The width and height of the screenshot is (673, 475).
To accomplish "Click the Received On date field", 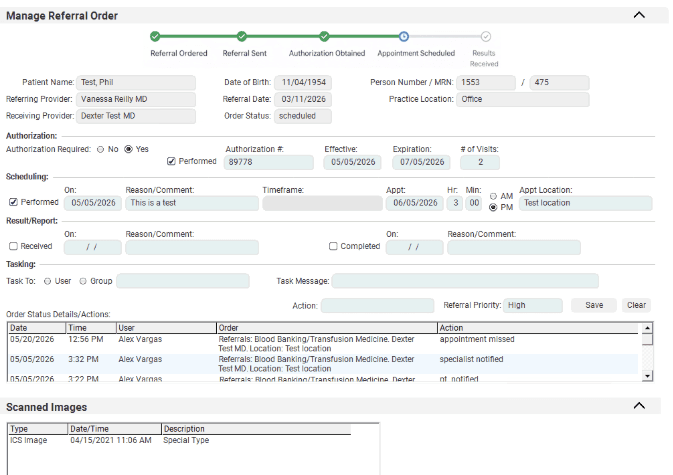I will pos(93,247).
